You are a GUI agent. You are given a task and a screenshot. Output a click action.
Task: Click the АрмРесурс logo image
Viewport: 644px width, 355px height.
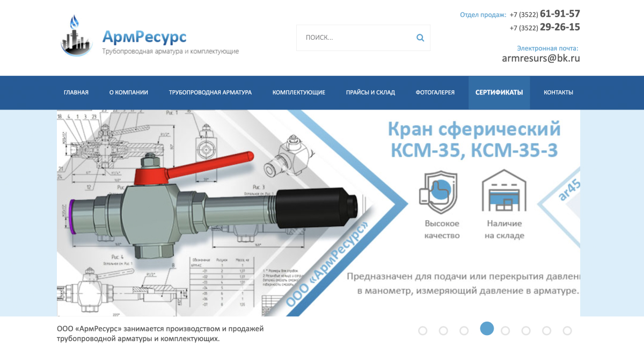click(x=77, y=35)
